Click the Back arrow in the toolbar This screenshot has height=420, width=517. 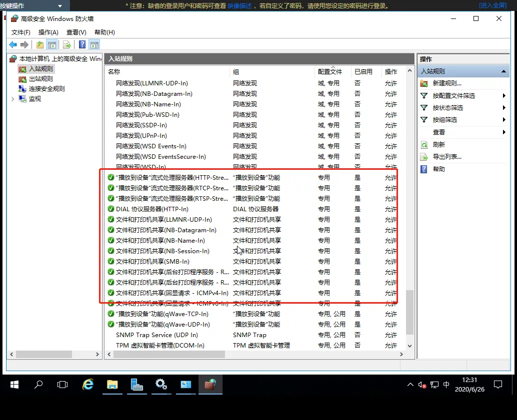pos(13,45)
